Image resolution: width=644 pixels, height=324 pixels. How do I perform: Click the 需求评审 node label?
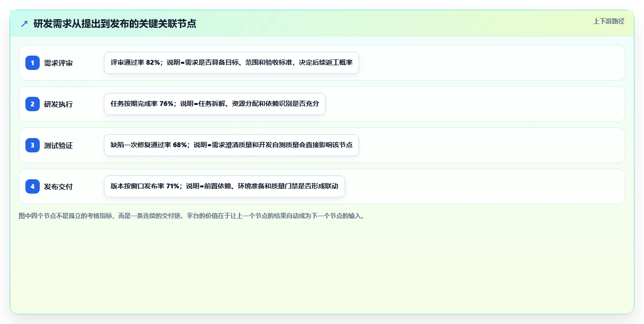tap(58, 63)
